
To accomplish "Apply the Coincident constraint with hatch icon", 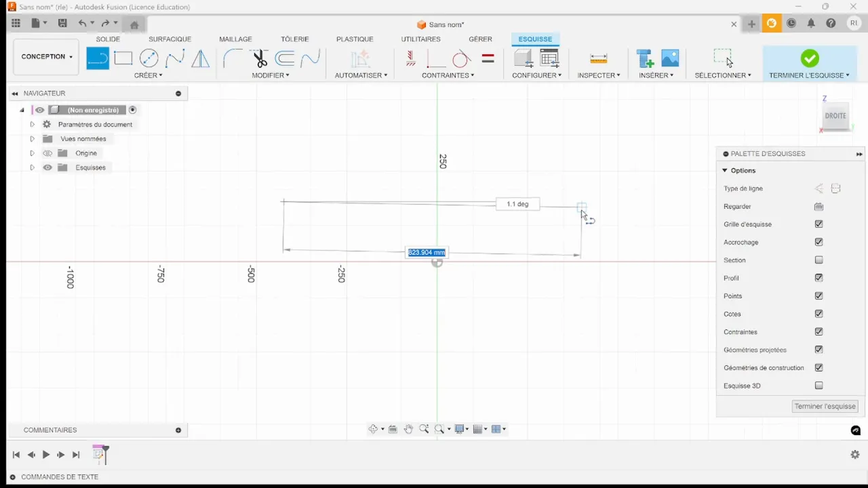I will [x=411, y=59].
